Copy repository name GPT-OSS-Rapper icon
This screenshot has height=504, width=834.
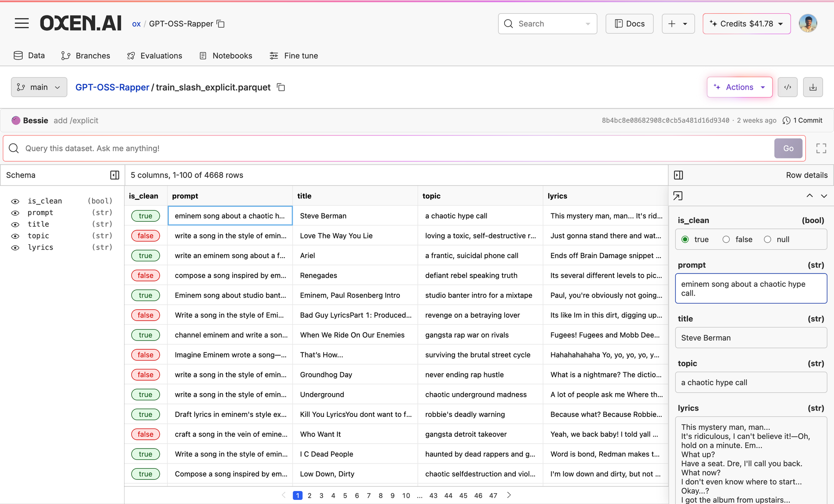coord(221,24)
